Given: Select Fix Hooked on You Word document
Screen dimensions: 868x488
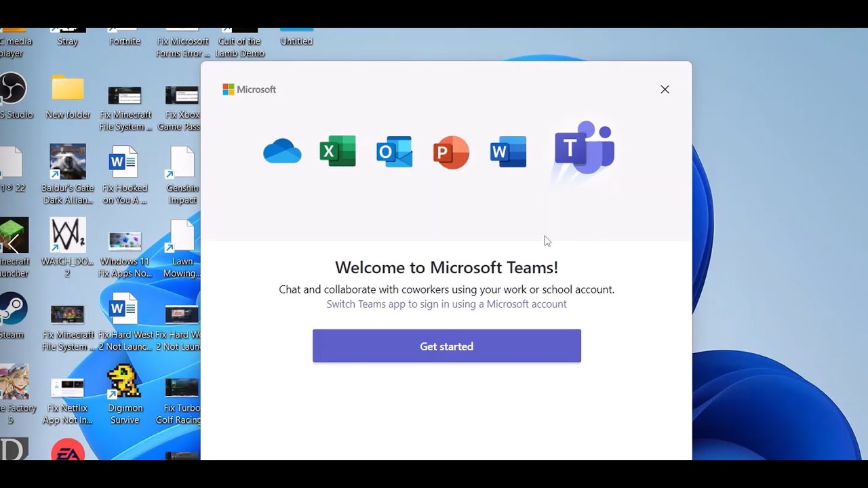Looking at the screenshot, I should click(x=125, y=175).
